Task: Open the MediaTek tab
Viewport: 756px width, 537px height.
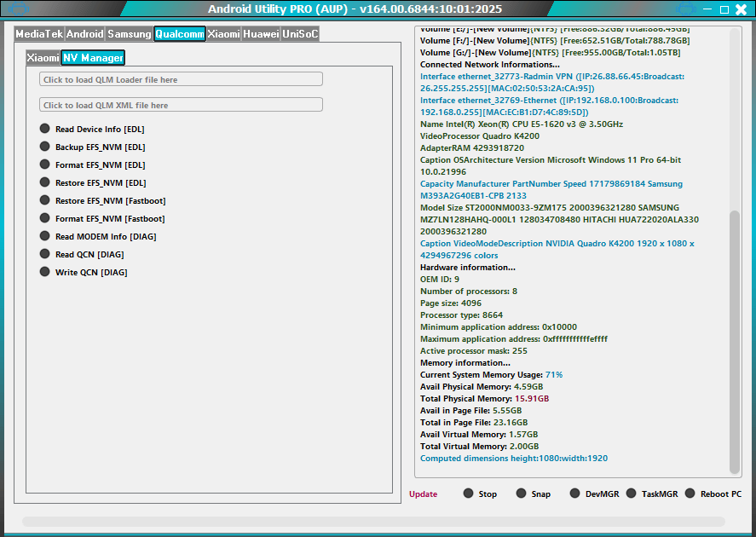Action: pos(42,34)
